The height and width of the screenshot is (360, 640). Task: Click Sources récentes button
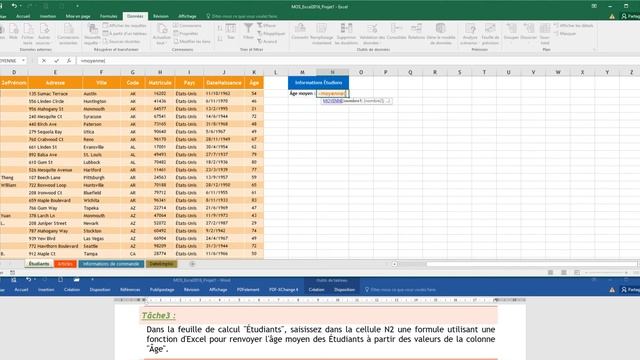tap(122, 41)
